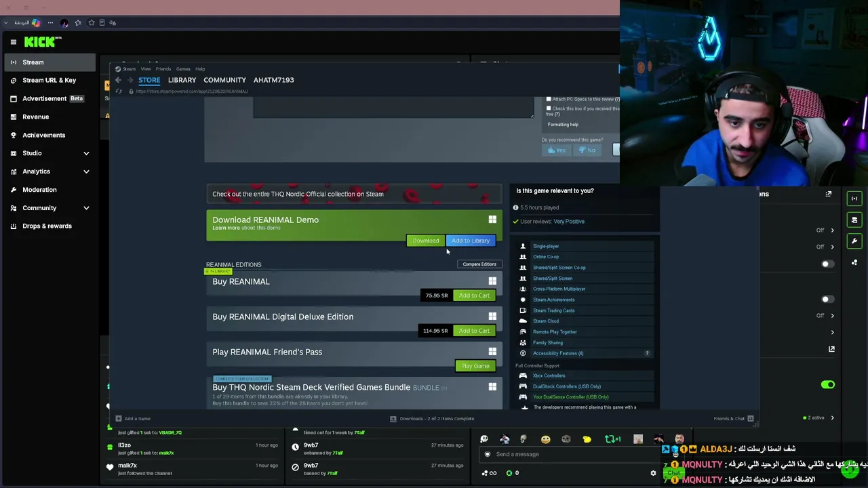Screen dimensions: 868x488
Task: Open Kick chat settings gear
Action: (653, 473)
